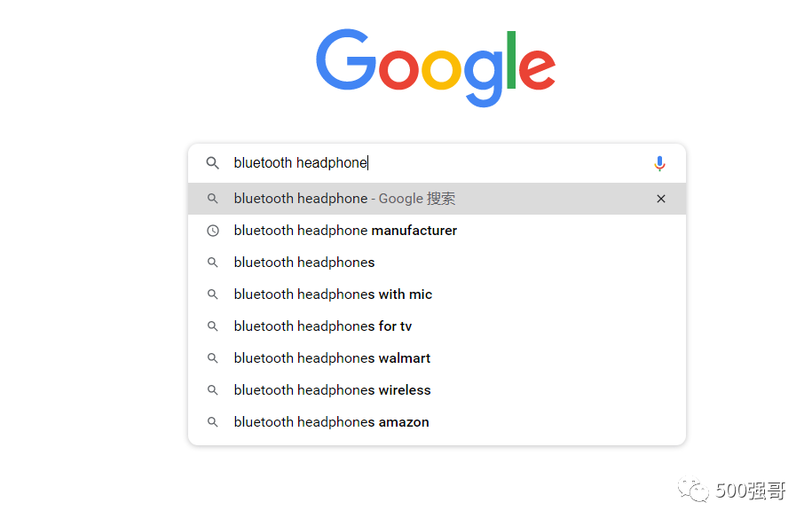
Task: Select 'bluetooth headphones walmart' suggestion
Action: tap(332, 358)
